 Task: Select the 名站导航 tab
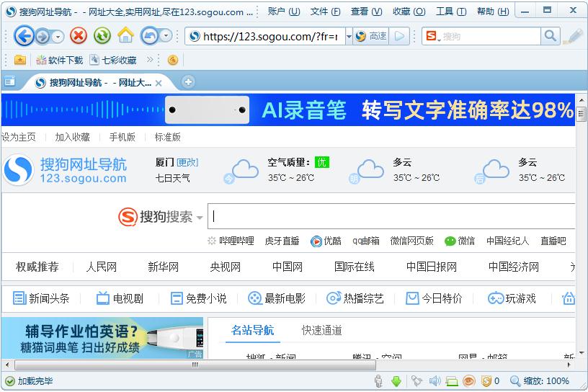253,331
